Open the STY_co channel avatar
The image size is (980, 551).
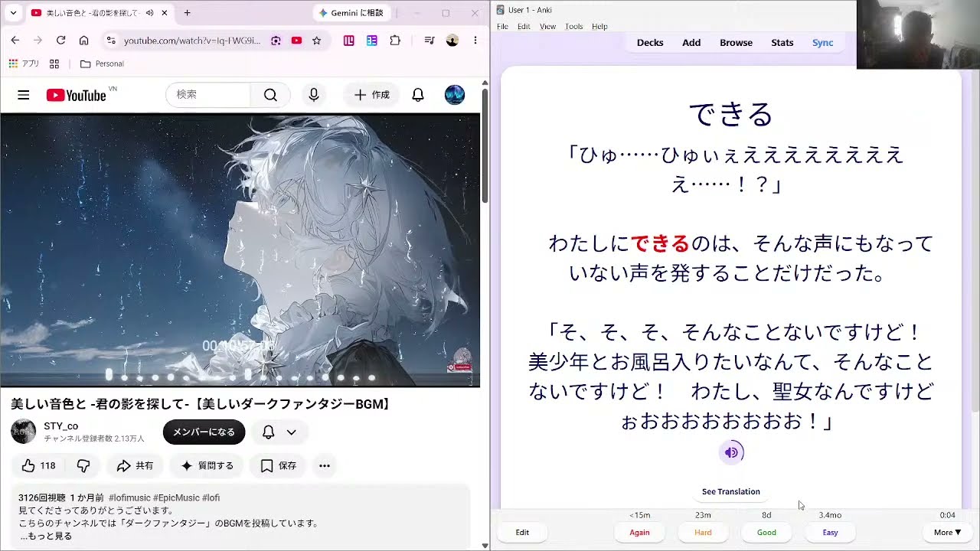pyautogui.click(x=23, y=432)
